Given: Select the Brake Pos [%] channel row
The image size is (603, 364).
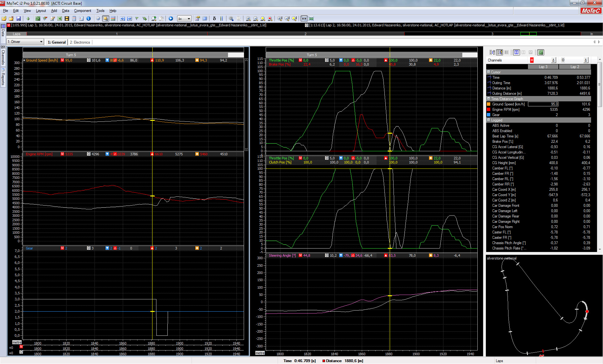Looking at the screenshot, I should (539, 142).
